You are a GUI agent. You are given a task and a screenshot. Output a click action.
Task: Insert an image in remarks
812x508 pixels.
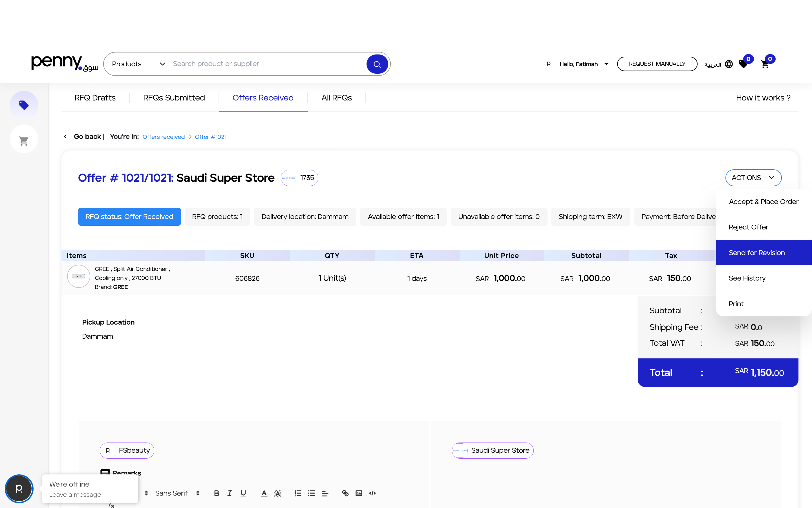(x=359, y=493)
